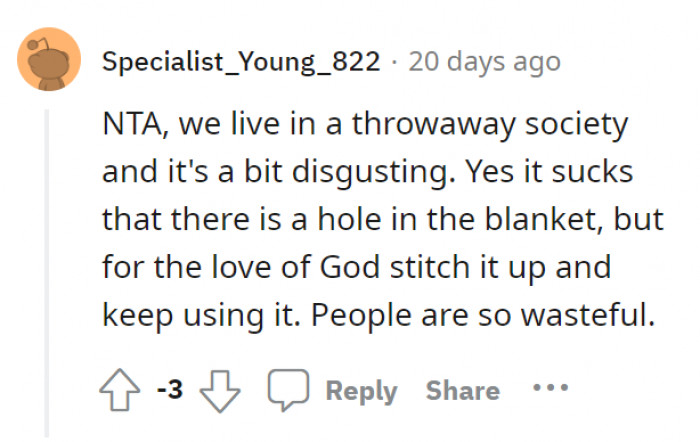The height and width of the screenshot is (442, 700).
Task: Click the "20 days ago" timestamp
Action: point(484,61)
